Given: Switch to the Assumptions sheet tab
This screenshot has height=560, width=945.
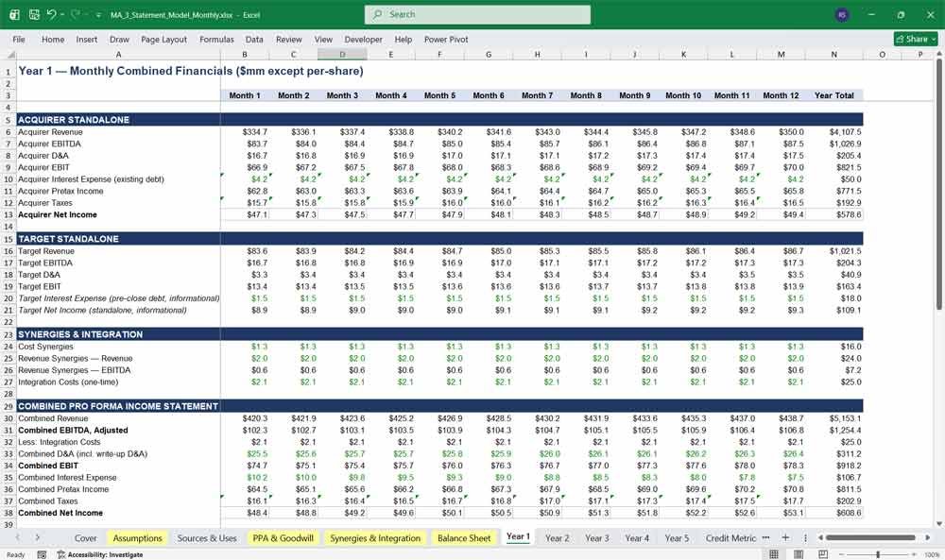Looking at the screenshot, I should click(x=137, y=538).
